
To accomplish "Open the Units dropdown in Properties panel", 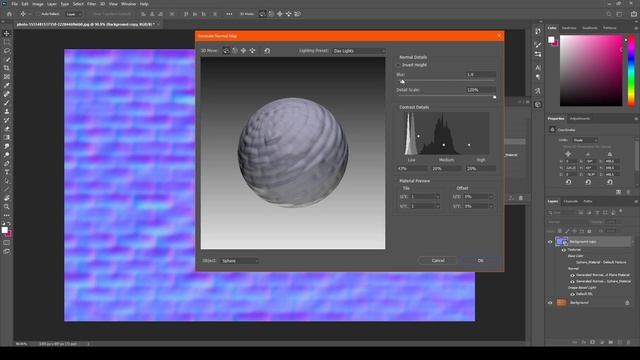I will point(585,140).
